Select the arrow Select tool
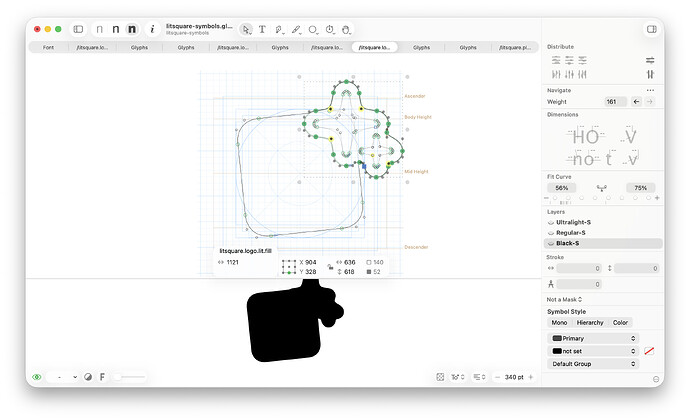The height and width of the screenshot is (420, 690). tap(246, 29)
